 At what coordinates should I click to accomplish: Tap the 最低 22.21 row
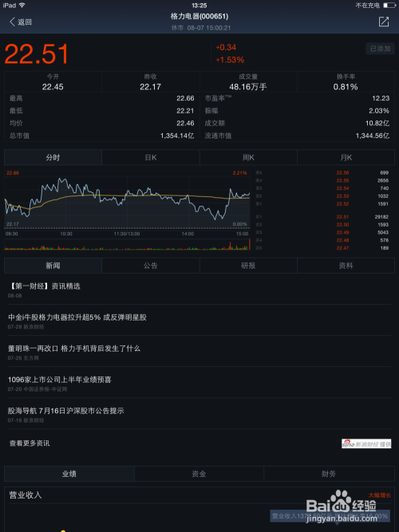pos(102,111)
